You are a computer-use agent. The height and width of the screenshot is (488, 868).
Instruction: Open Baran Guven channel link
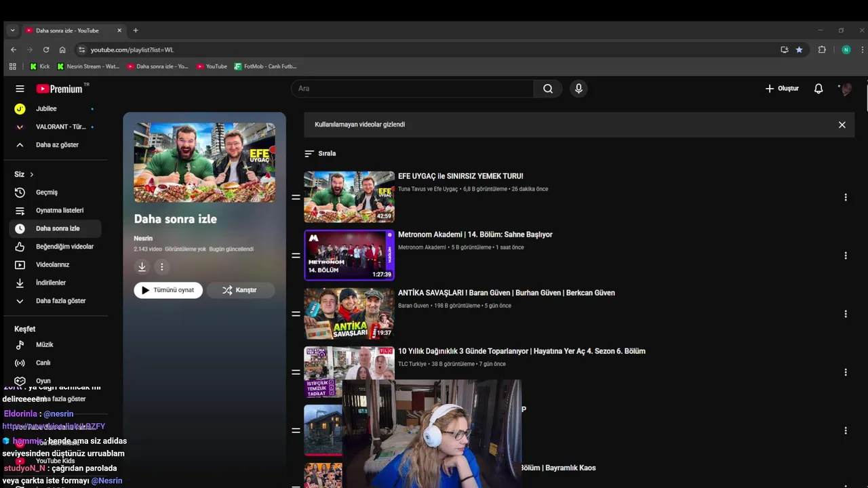pyautogui.click(x=414, y=306)
